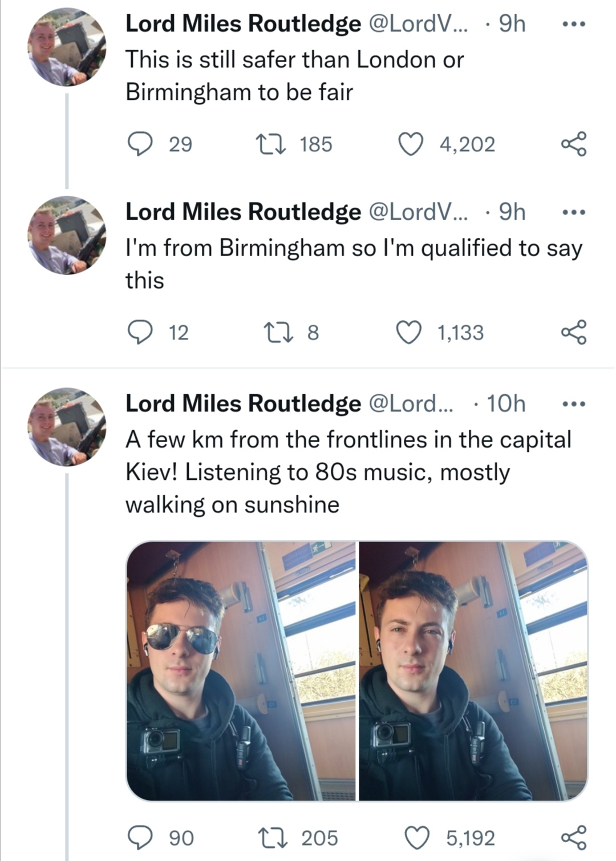This screenshot has height=861, width=616.
Task: Open more options on the Birmingham-qualified tweet
Action: [573, 212]
